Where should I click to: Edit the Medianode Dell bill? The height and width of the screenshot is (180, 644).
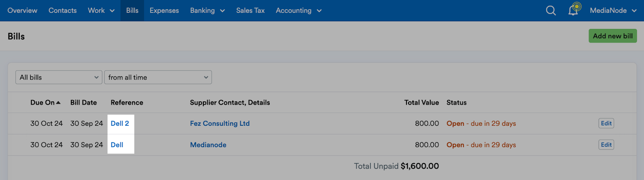click(x=606, y=145)
